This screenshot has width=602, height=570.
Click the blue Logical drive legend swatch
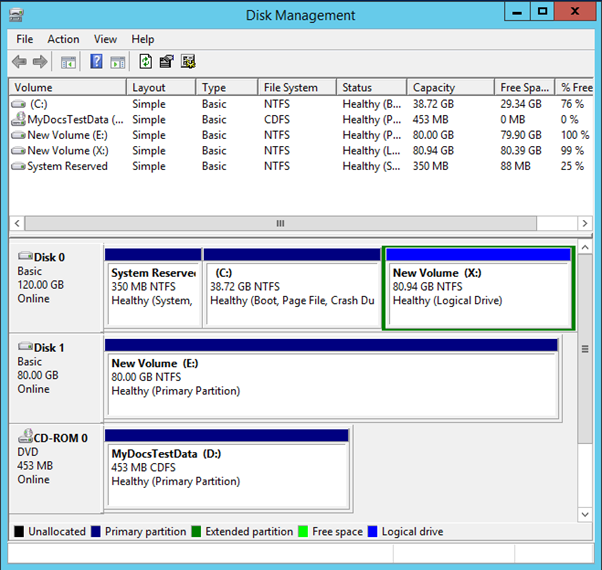coord(372,531)
